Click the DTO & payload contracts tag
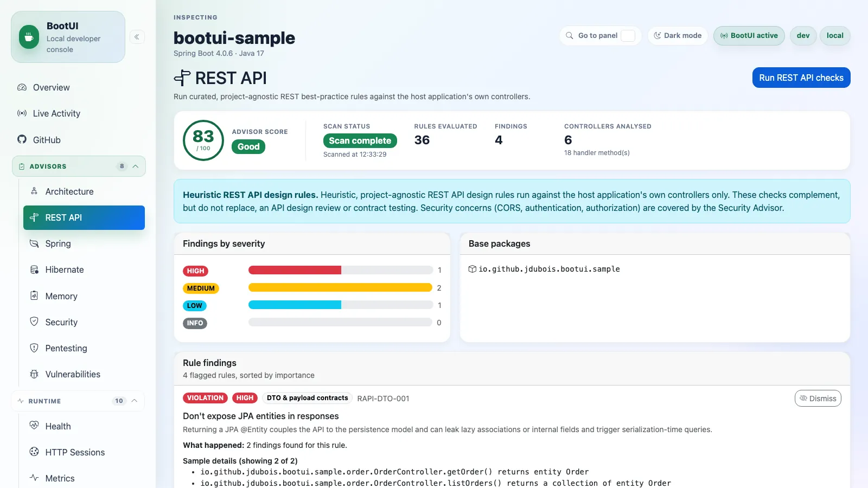 click(x=308, y=398)
